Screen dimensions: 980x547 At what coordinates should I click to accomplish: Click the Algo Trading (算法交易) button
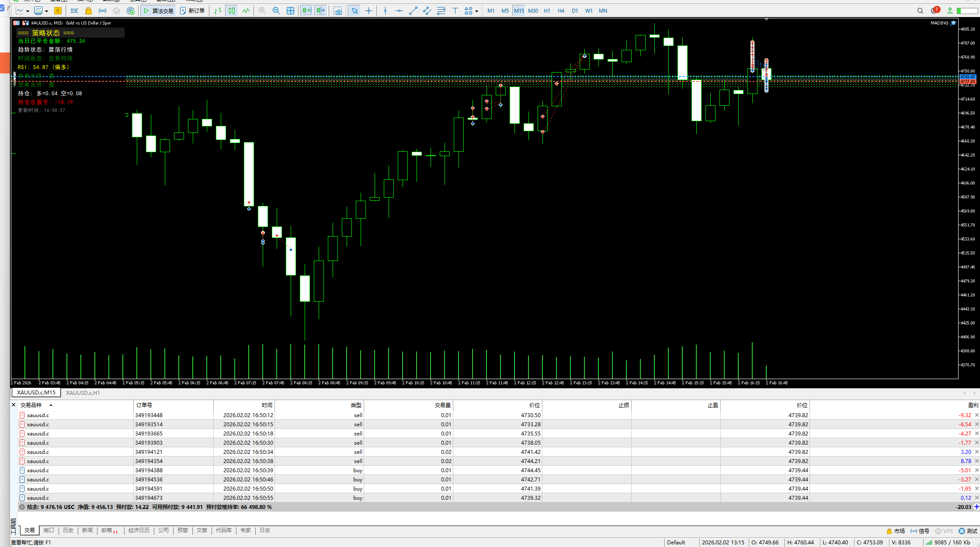[158, 11]
